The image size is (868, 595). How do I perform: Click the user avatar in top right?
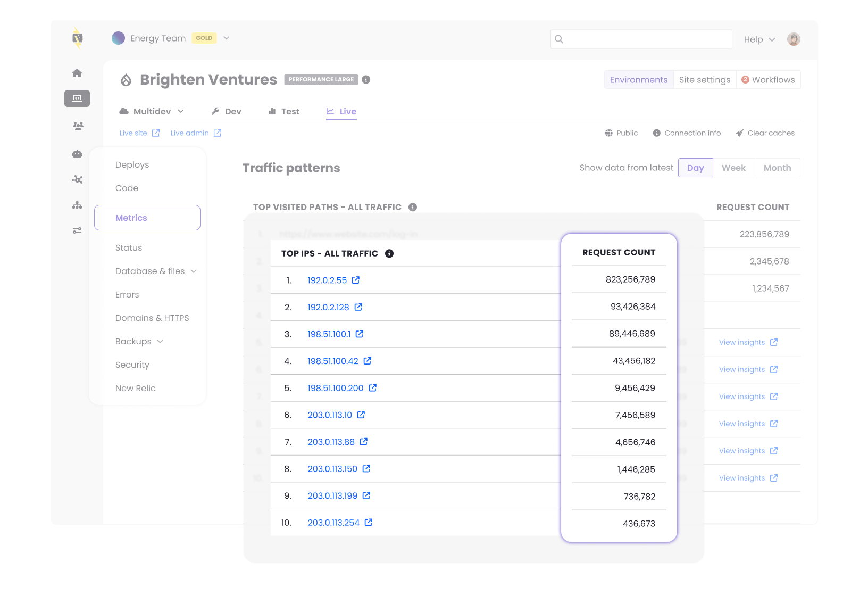point(793,39)
